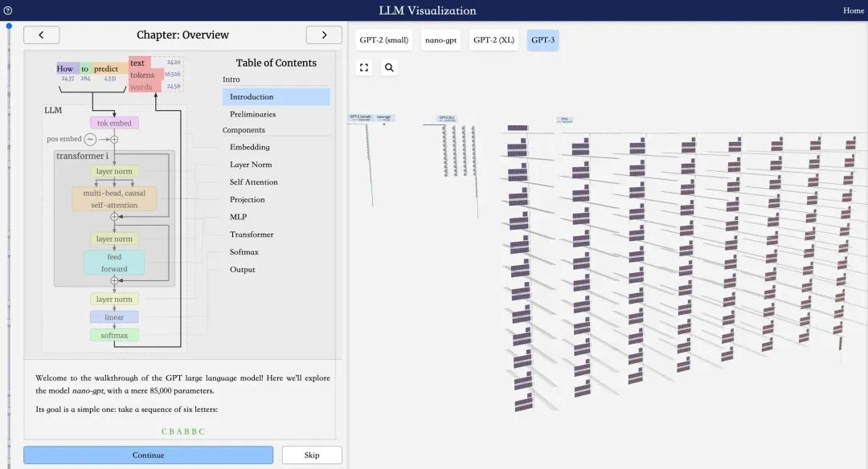Click the 'How' token in the diagram

pyautogui.click(x=65, y=68)
